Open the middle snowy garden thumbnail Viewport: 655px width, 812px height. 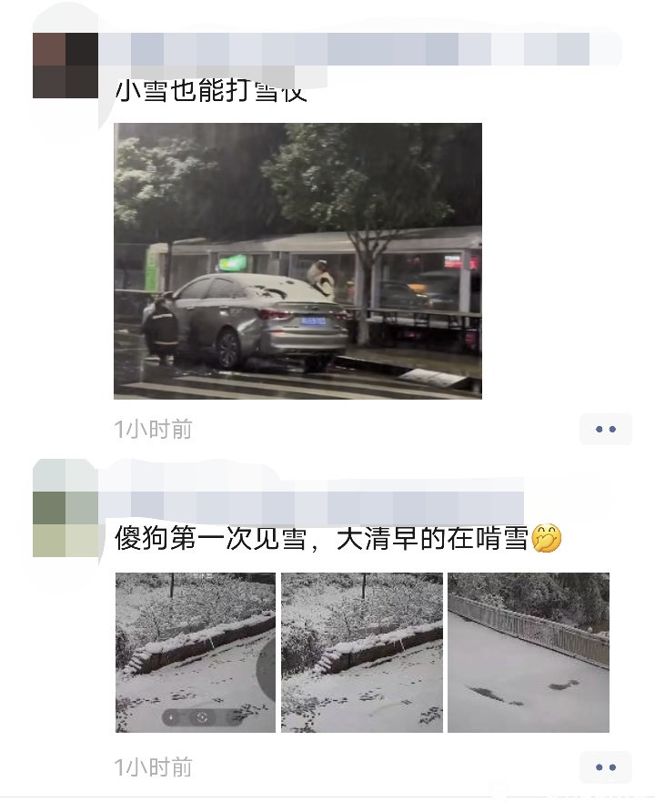tap(362, 653)
